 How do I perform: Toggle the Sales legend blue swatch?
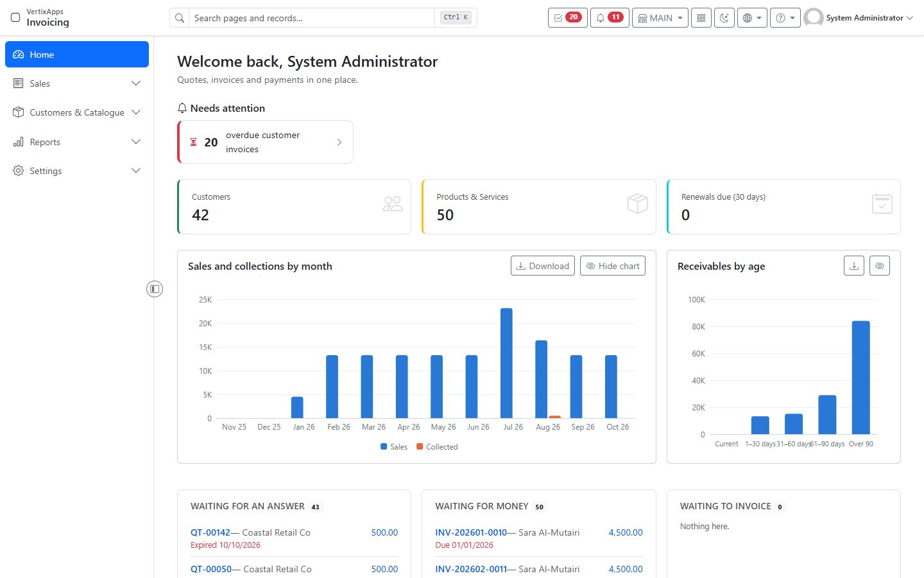(x=384, y=446)
